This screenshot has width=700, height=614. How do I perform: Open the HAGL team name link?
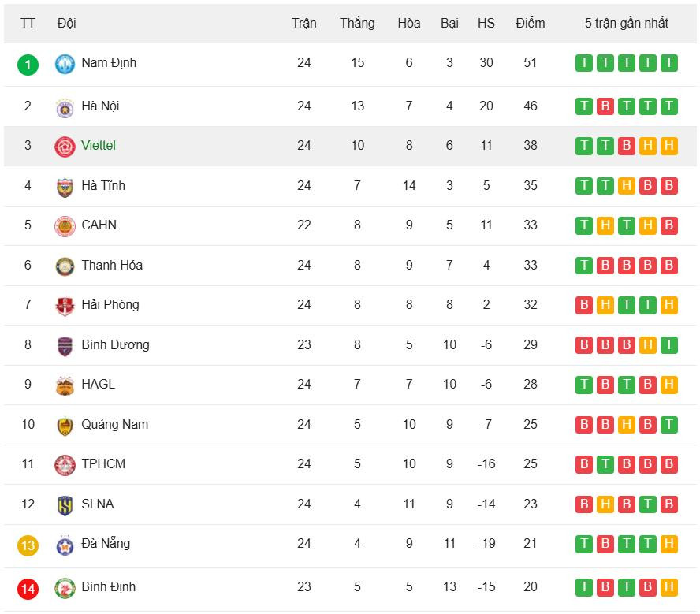point(98,384)
